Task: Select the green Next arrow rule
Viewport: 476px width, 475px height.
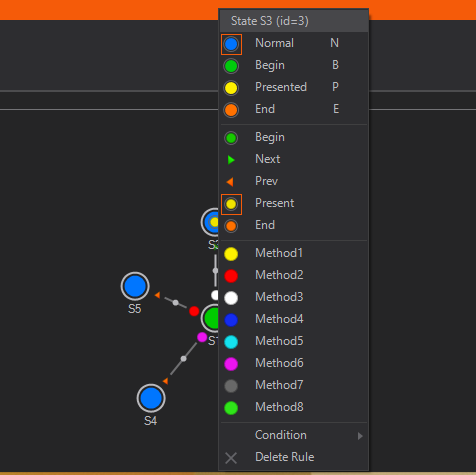Action: click(231, 160)
